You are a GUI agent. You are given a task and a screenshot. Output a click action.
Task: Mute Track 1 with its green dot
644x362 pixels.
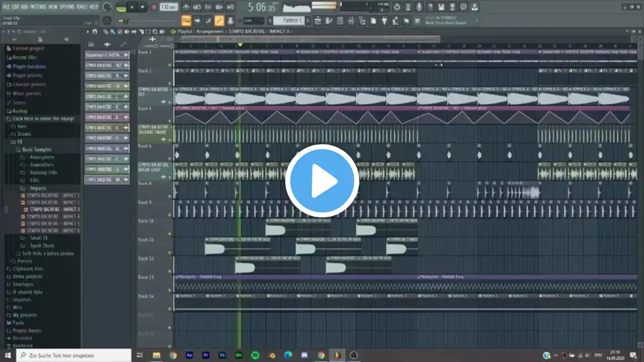170,65
